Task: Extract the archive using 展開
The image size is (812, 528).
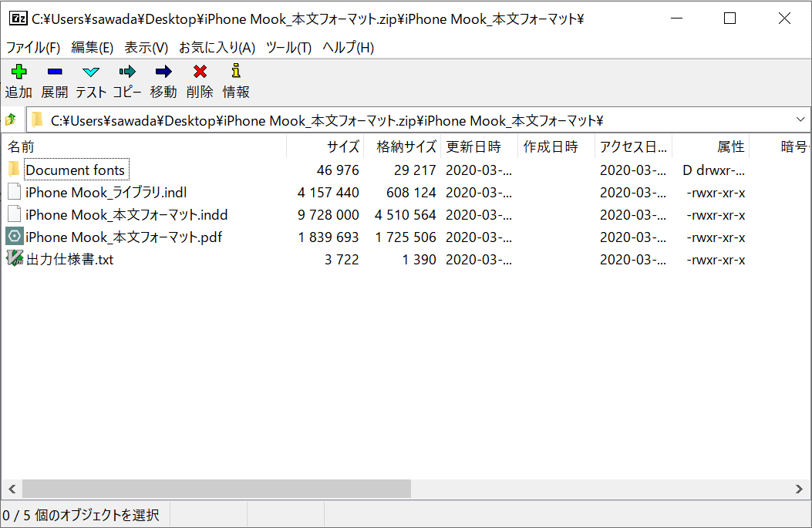Action: tap(54, 79)
